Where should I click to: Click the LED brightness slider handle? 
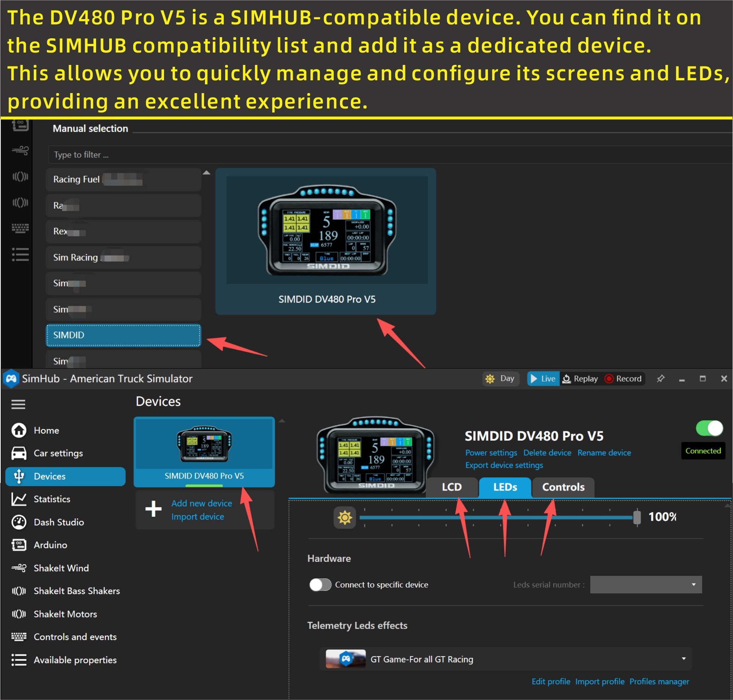tap(637, 518)
